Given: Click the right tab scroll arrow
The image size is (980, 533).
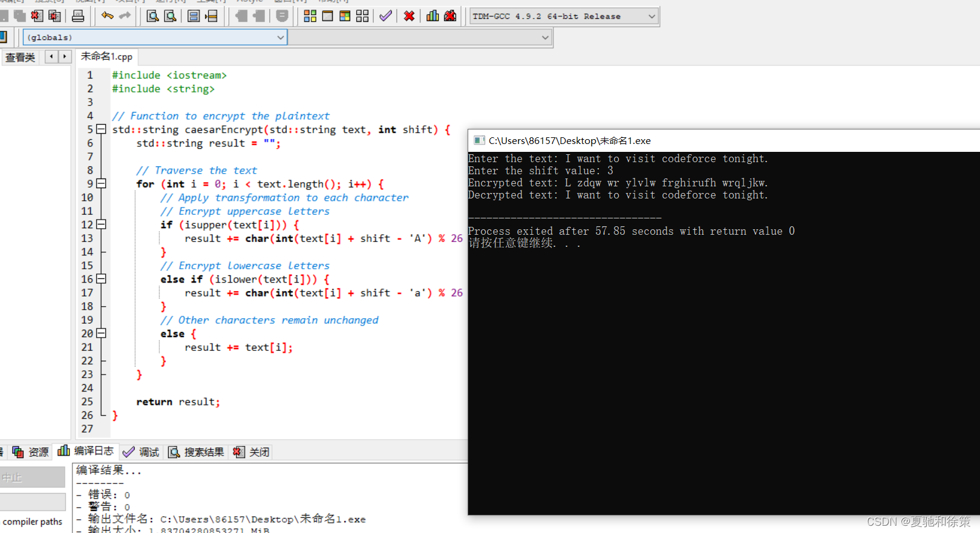Looking at the screenshot, I should coord(65,57).
